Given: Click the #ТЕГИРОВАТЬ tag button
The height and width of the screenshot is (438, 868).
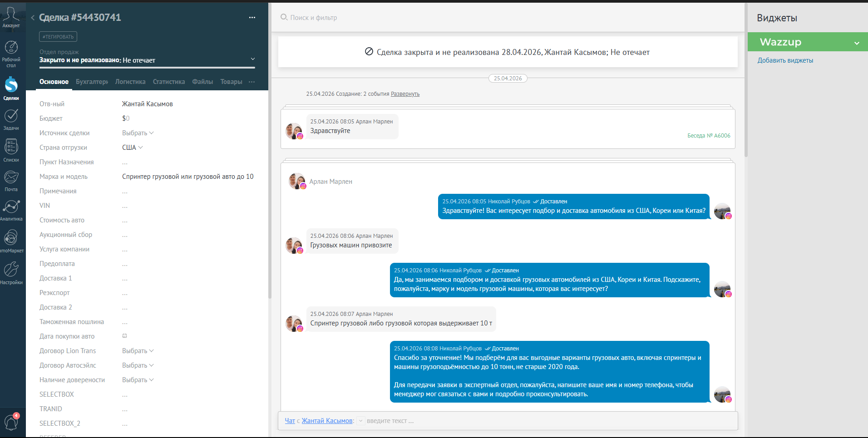Looking at the screenshot, I should click(58, 37).
